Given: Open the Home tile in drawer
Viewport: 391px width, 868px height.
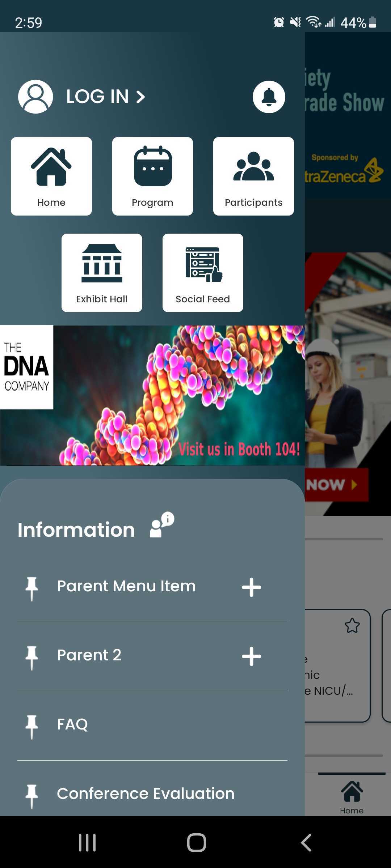Looking at the screenshot, I should [x=51, y=176].
